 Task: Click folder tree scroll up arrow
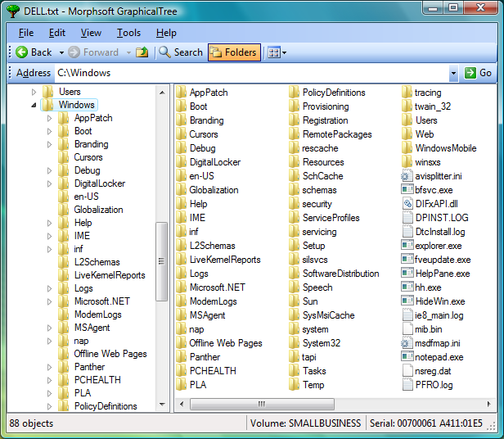[162, 93]
